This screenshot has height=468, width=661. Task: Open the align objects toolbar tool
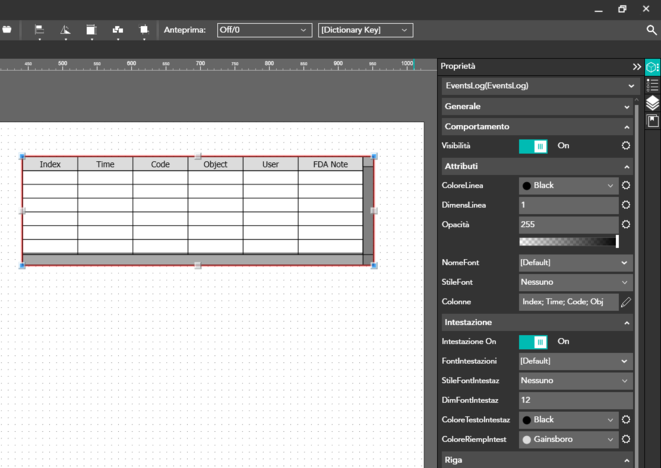click(x=39, y=30)
